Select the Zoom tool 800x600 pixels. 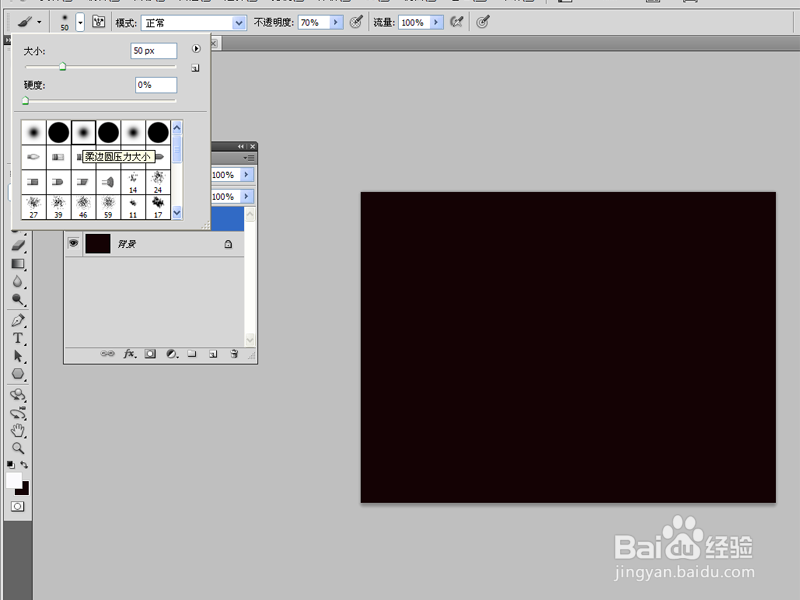tap(18, 448)
